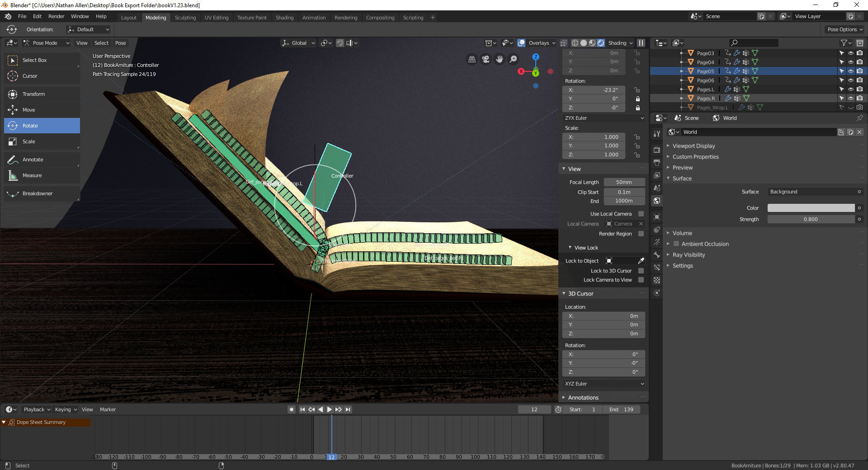Open the Overlays dropdown arrow
The height and width of the screenshot is (470, 868).
tap(554, 43)
